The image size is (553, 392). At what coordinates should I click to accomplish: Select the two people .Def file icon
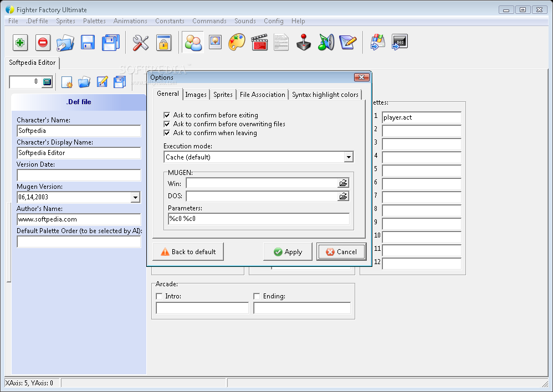click(193, 43)
